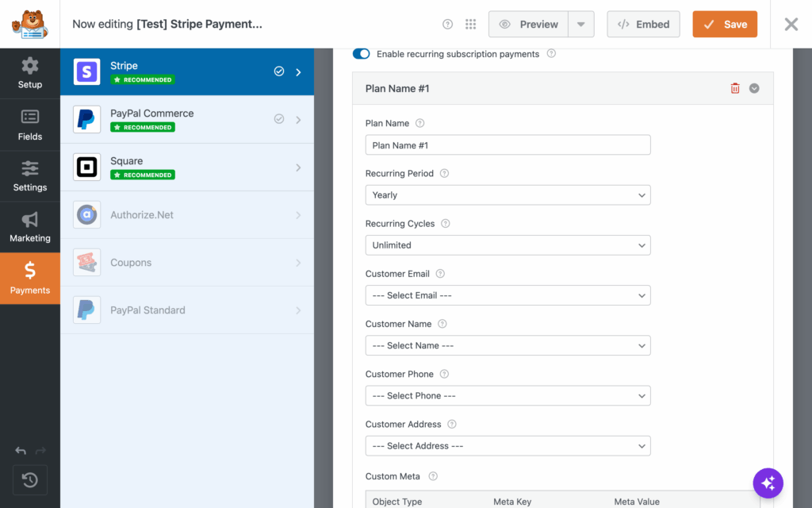Screen dimensions: 812x508
Task: Click help icon next to Recurring Period
Action: tap(444, 174)
